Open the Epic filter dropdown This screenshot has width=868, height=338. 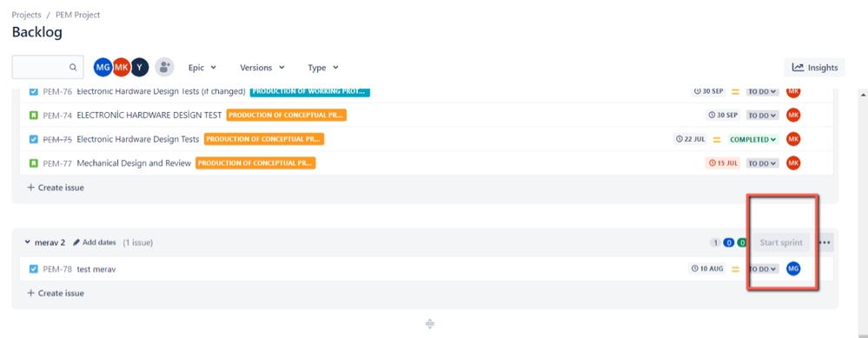(202, 68)
